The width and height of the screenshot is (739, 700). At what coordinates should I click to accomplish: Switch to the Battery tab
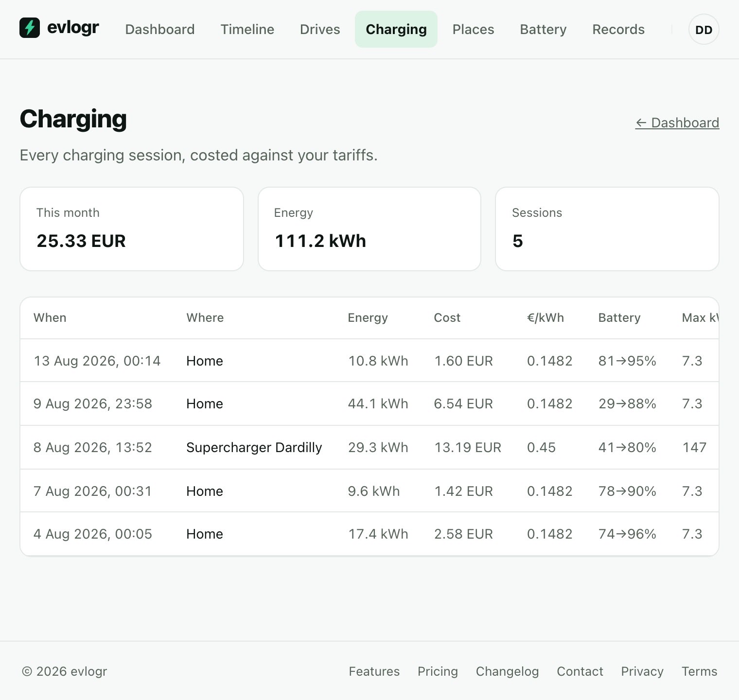[543, 29]
